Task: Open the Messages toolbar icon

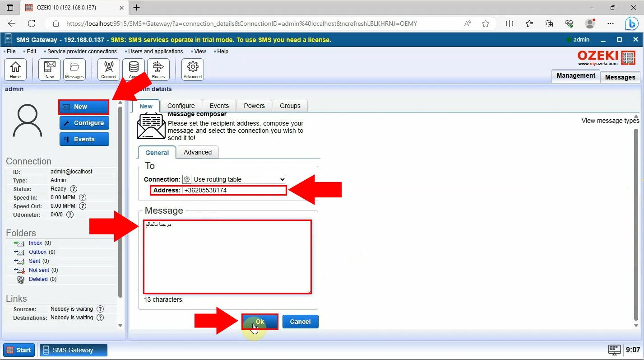Action: click(74, 70)
